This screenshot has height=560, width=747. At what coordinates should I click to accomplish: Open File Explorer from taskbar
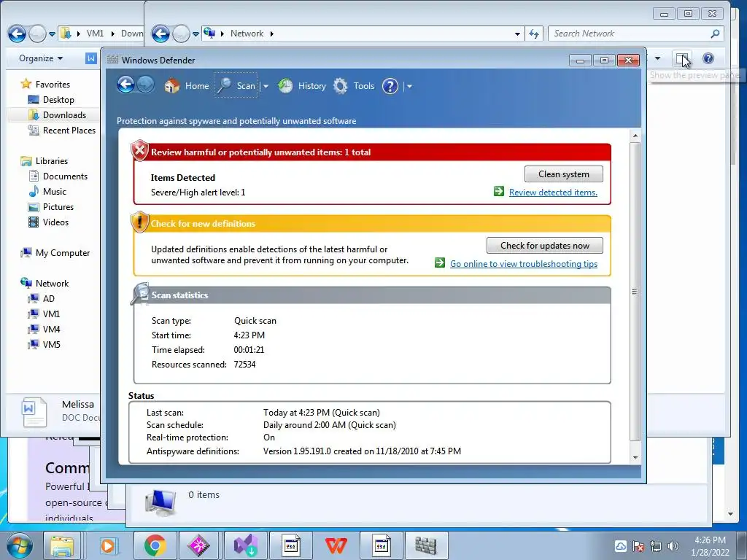[x=62, y=545]
